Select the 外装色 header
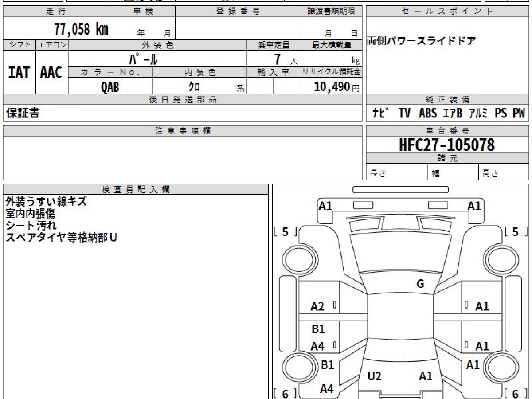The width and height of the screenshot is (532, 399). click(x=157, y=45)
